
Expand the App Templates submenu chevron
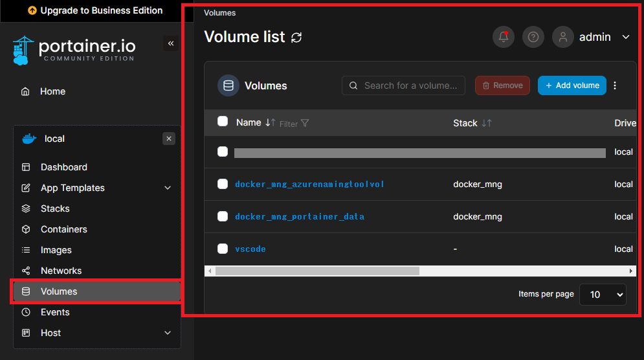pos(168,188)
